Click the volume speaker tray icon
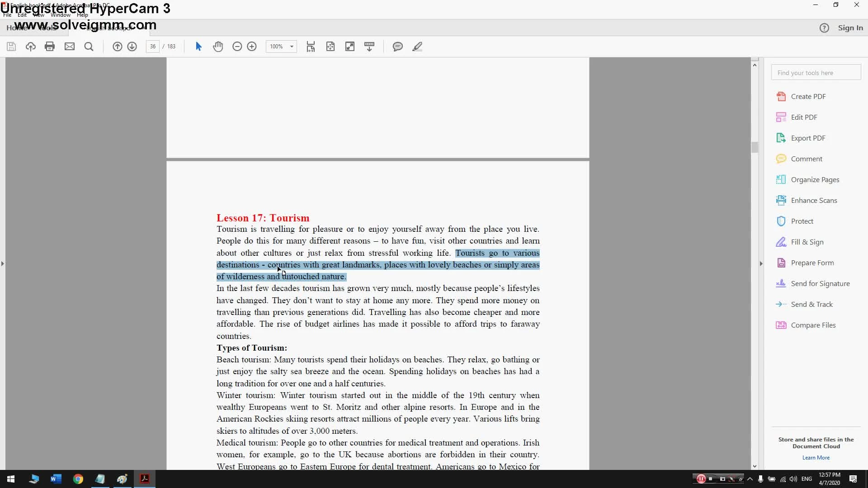Image resolution: width=868 pixels, height=488 pixels. [x=793, y=479]
